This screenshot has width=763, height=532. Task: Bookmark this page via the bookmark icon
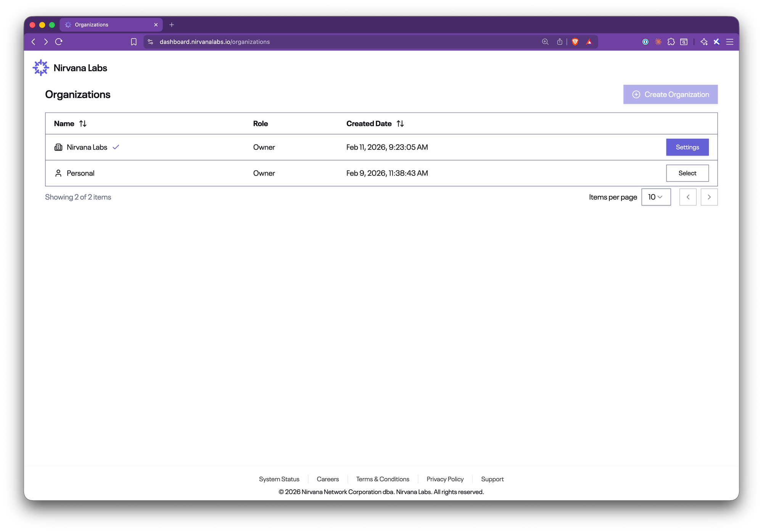point(134,42)
